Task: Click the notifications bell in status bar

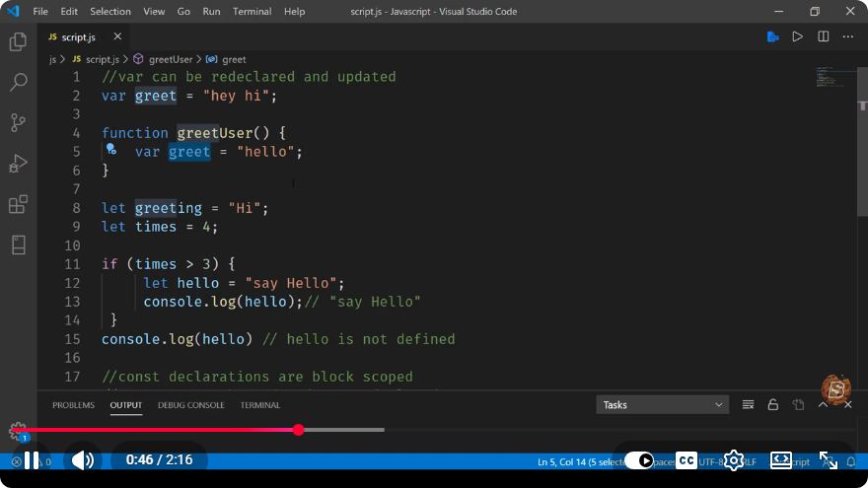Action: tap(851, 461)
